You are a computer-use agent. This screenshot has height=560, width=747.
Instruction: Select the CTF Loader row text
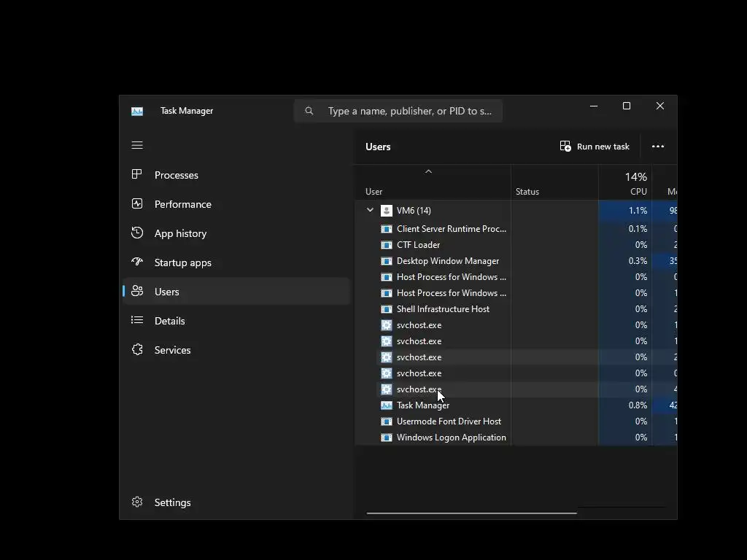[418, 245]
